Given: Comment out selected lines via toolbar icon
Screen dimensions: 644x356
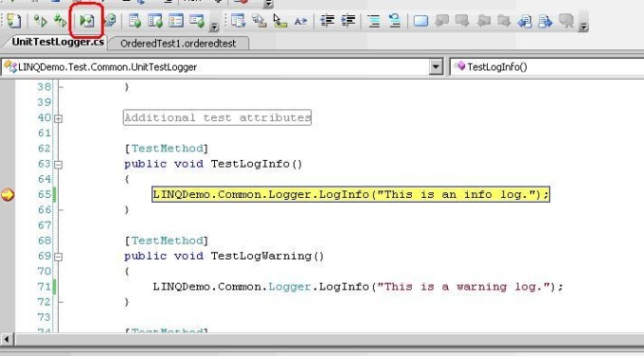Looking at the screenshot, I should [x=374, y=21].
